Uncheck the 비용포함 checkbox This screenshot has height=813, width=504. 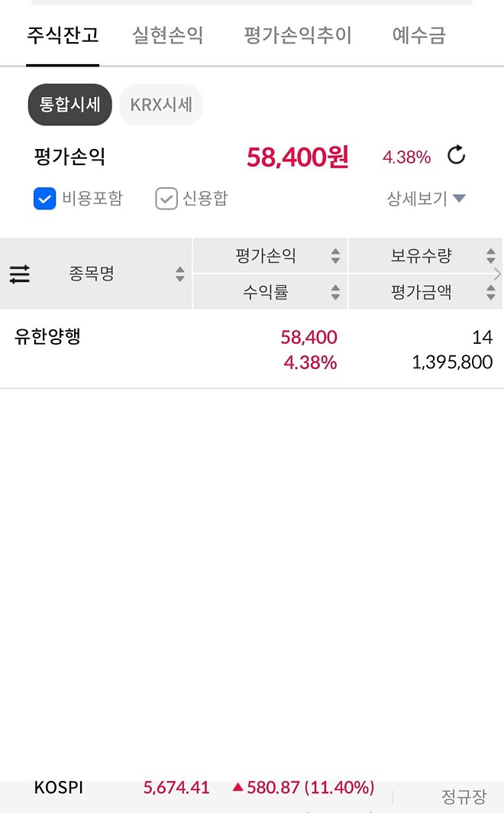point(44,199)
